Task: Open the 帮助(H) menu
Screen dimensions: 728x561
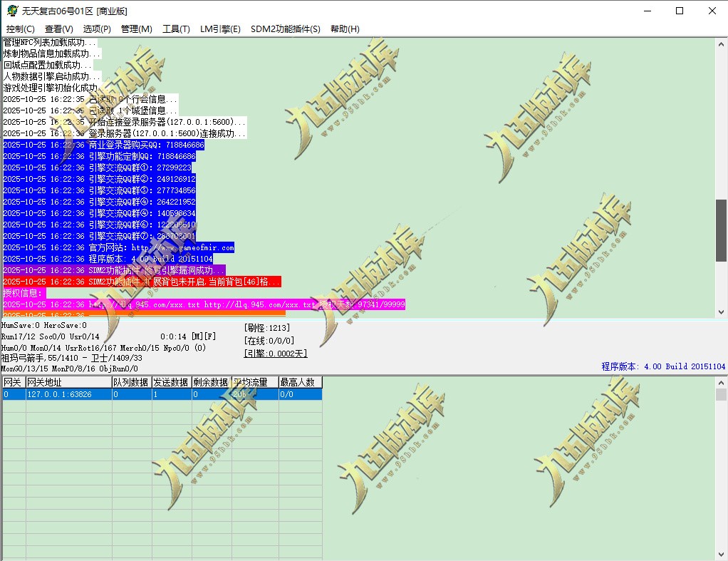Action: click(x=345, y=29)
